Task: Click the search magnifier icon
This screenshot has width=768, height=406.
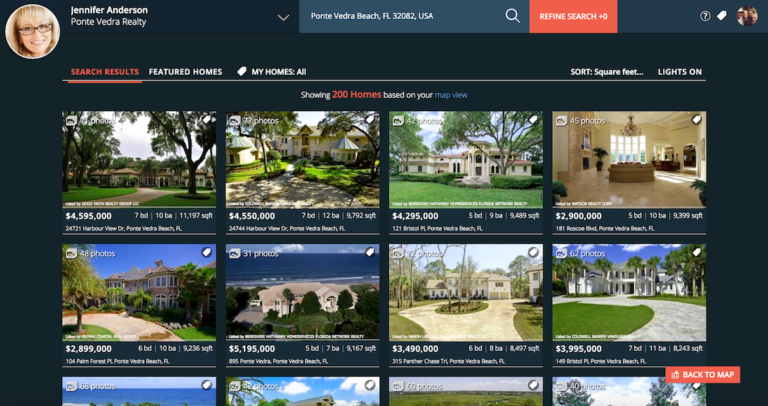Action: click(512, 16)
